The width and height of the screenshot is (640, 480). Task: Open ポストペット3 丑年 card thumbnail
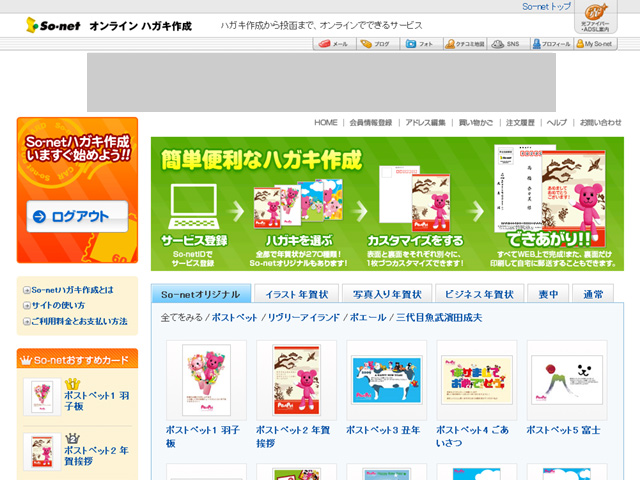coord(387,380)
